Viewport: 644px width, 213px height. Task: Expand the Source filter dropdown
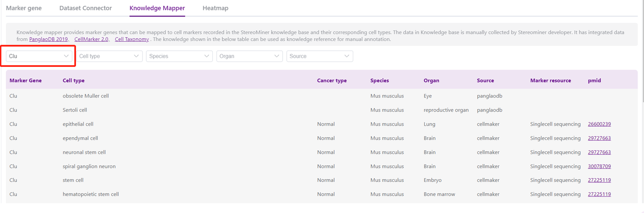tap(319, 56)
